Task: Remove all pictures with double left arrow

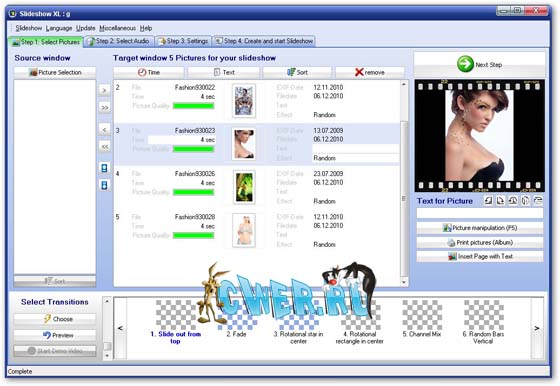Action: pyautogui.click(x=104, y=146)
